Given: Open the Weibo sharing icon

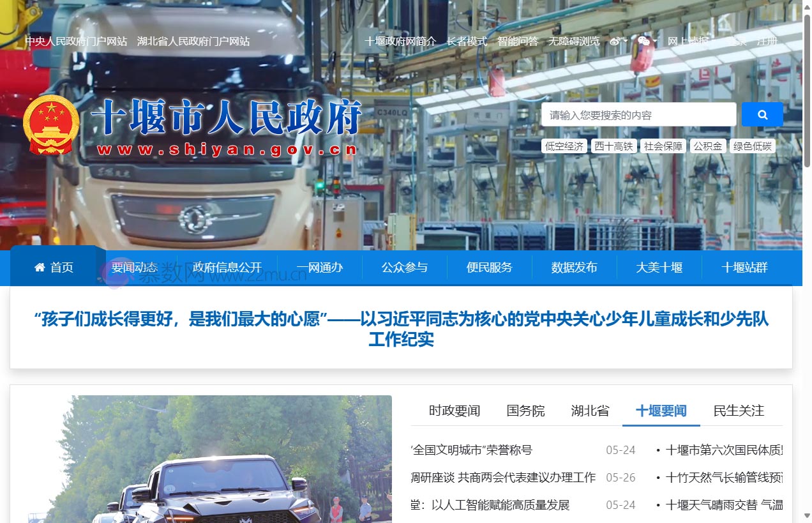Looking at the screenshot, I should click(615, 41).
